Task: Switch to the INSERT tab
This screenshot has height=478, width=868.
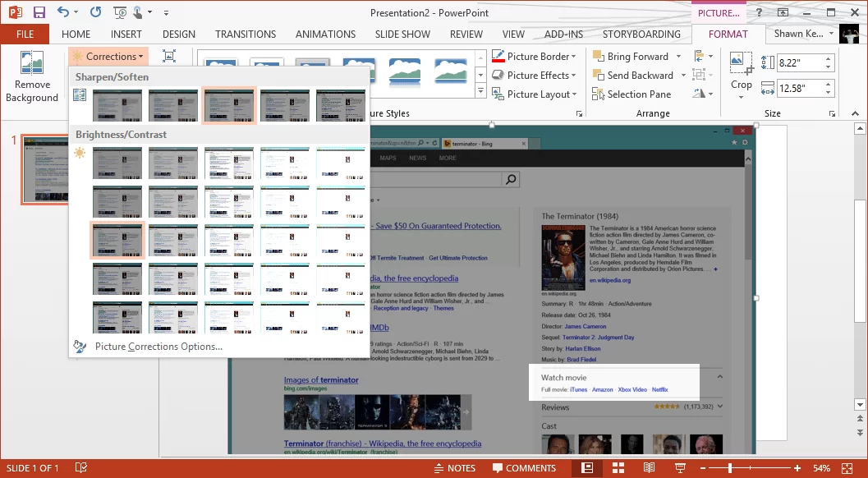Action: 126,34
